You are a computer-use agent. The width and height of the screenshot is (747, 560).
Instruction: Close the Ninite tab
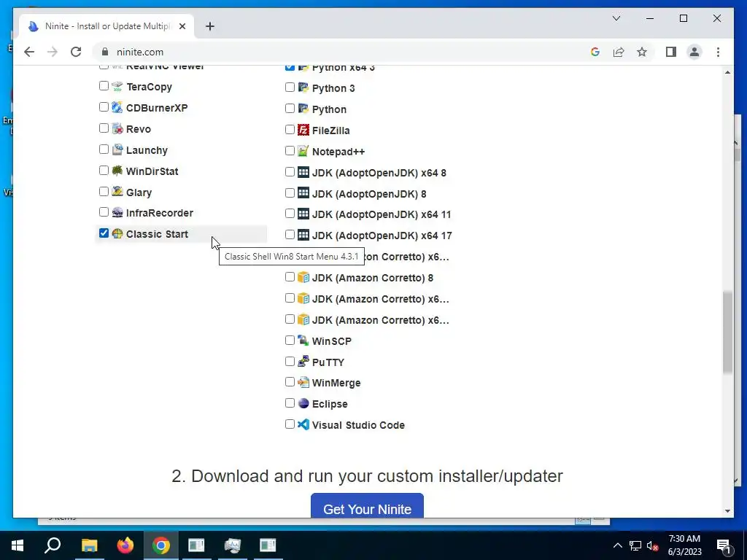(182, 26)
